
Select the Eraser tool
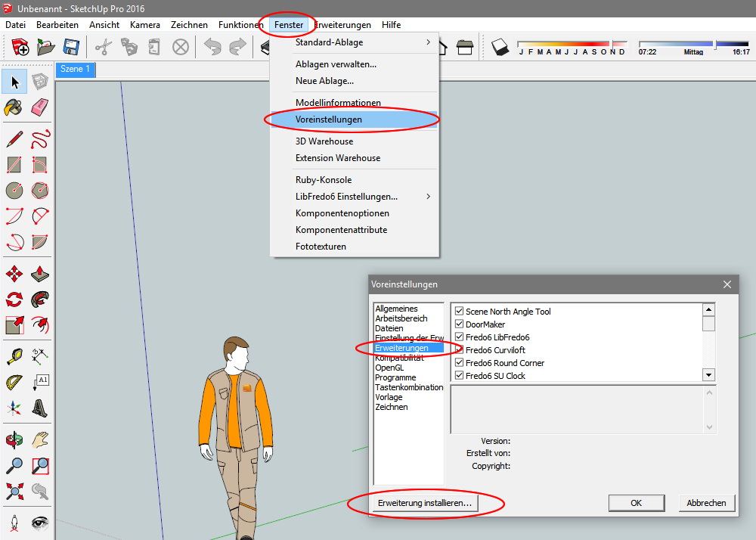pyautogui.click(x=40, y=107)
